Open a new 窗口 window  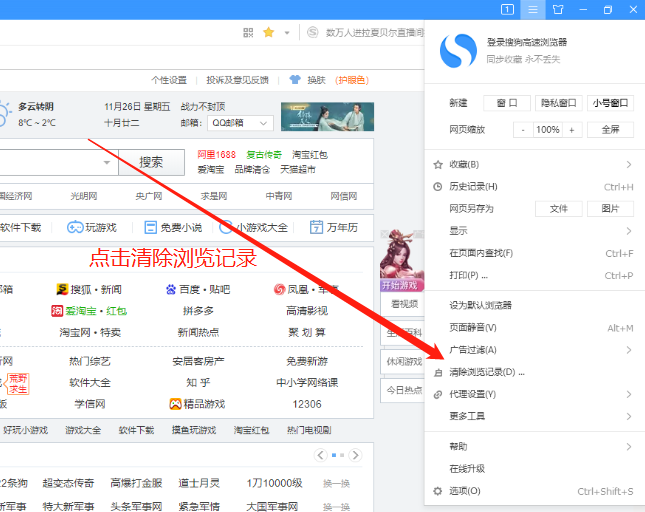(507, 103)
